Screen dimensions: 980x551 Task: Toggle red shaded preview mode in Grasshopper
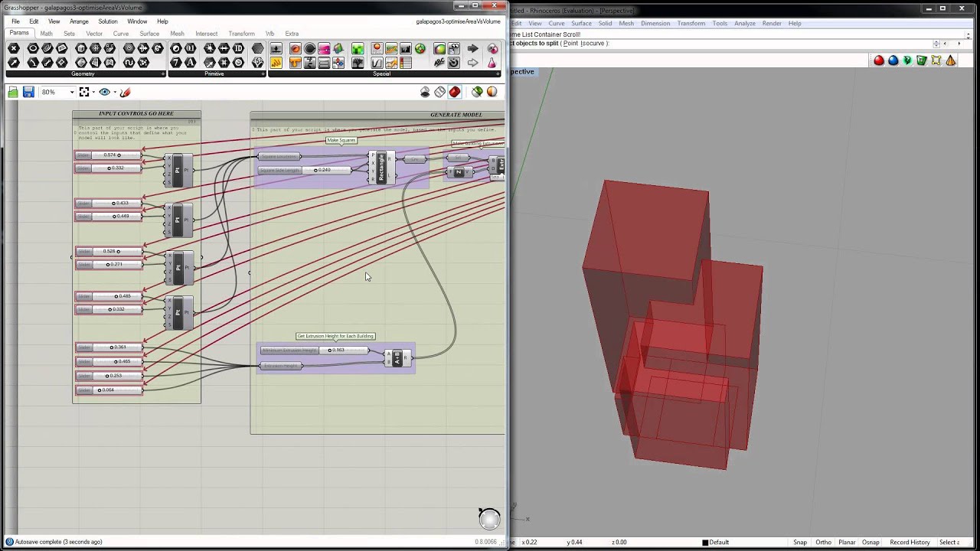click(455, 92)
